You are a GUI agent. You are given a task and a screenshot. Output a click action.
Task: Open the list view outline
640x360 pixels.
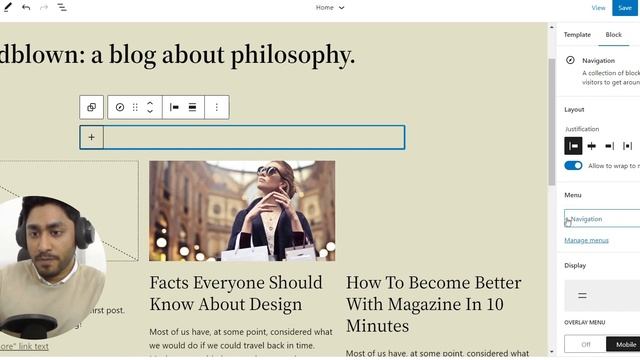pos(62,7)
